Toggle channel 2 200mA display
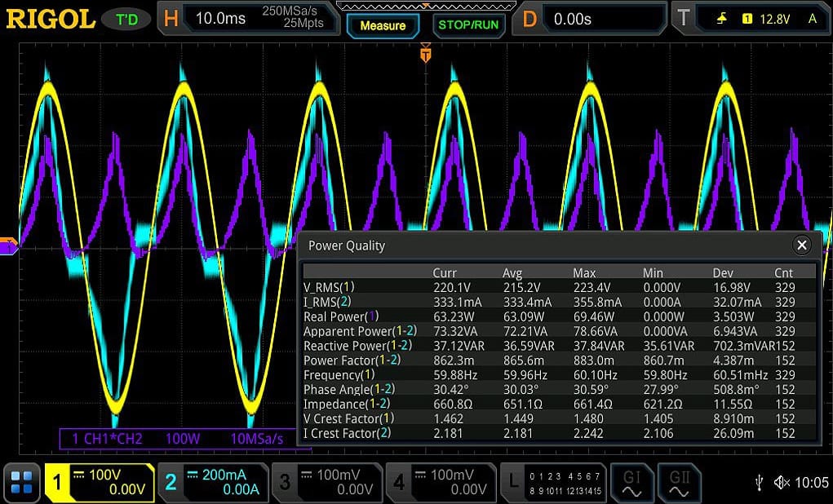The height and width of the screenshot is (504, 833). pos(213,482)
